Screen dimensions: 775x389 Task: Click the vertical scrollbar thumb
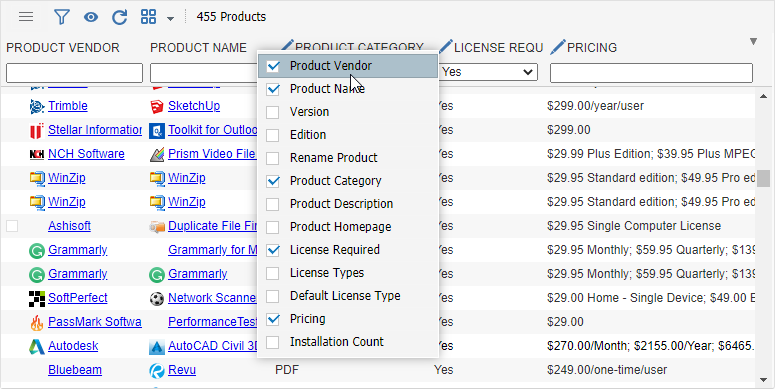click(763, 178)
